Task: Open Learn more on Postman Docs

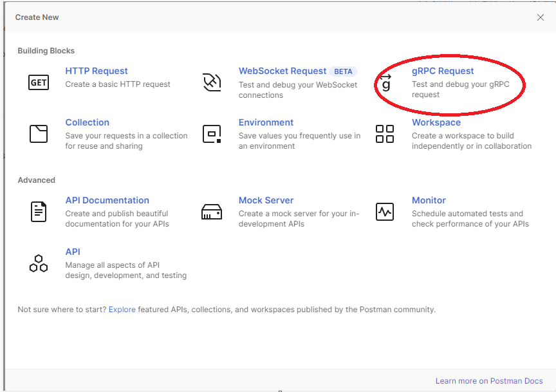Action: [489, 380]
